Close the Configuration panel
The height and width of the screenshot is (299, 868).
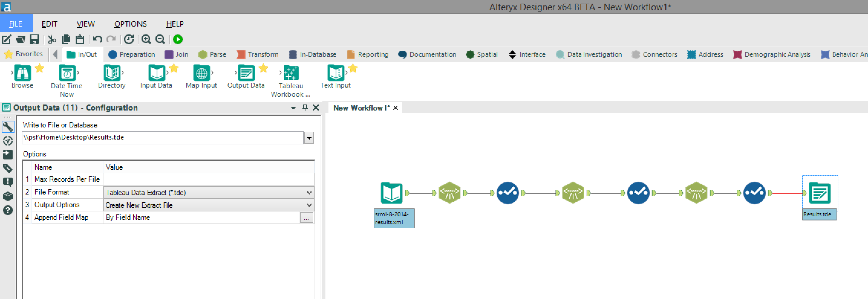click(316, 108)
